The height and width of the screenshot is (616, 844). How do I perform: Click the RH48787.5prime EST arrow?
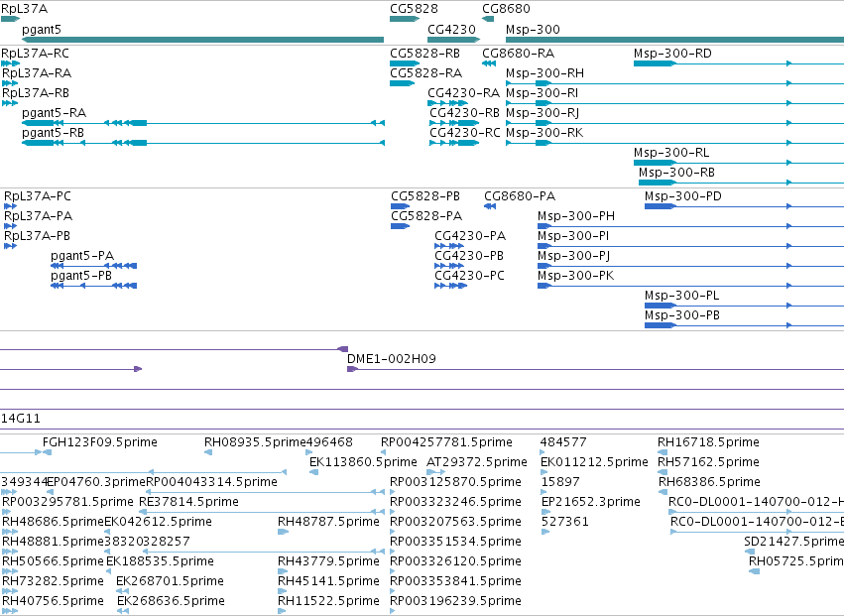point(283,532)
